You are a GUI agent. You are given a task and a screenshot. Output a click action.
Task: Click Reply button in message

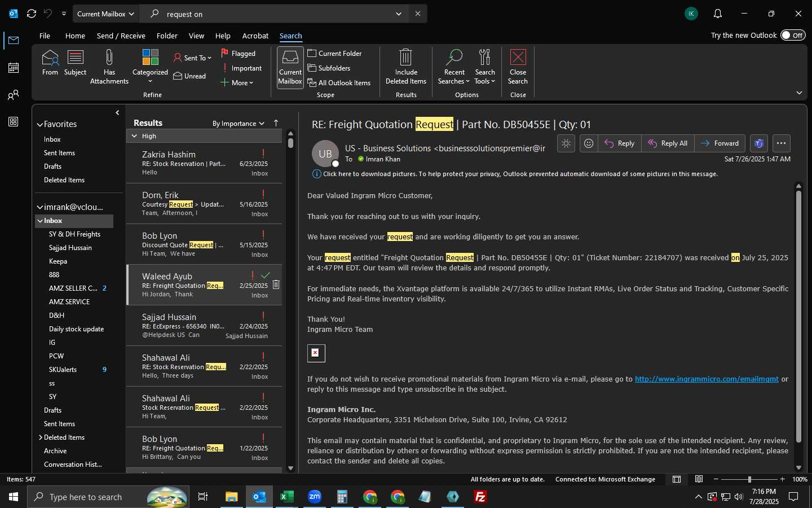click(x=620, y=143)
